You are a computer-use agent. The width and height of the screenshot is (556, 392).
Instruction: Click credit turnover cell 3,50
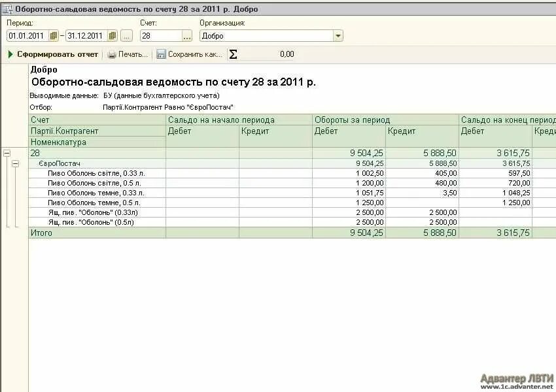[x=423, y=193]
